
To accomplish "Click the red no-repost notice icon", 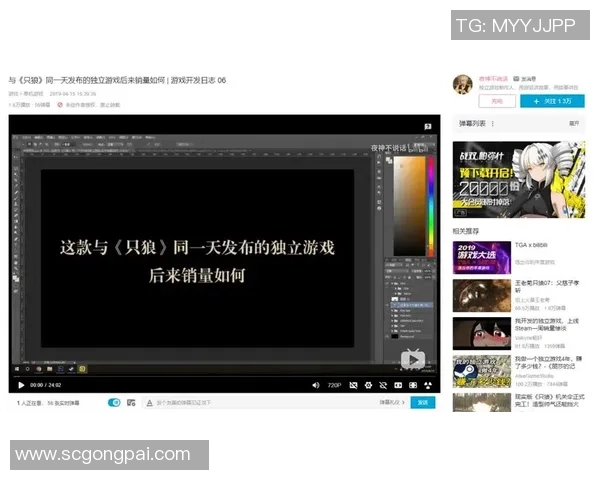I will pyautogui.click(x=60, y=104).
